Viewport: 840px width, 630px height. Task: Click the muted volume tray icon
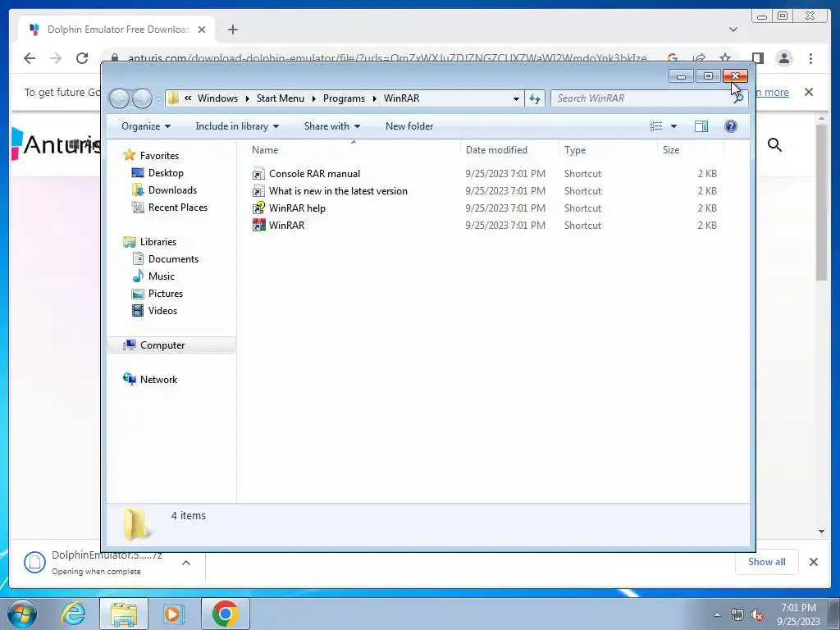pos(757,615)
